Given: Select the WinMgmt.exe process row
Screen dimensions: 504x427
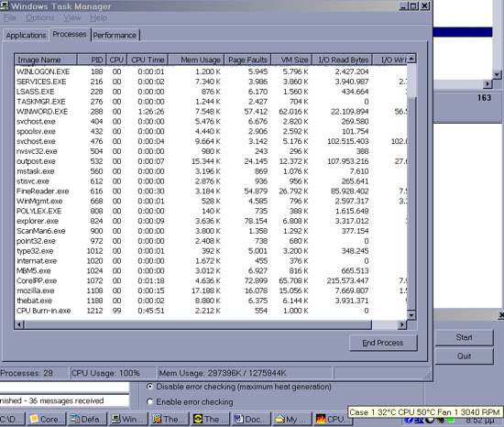Looking at the screenshot, I should point(211,202).
